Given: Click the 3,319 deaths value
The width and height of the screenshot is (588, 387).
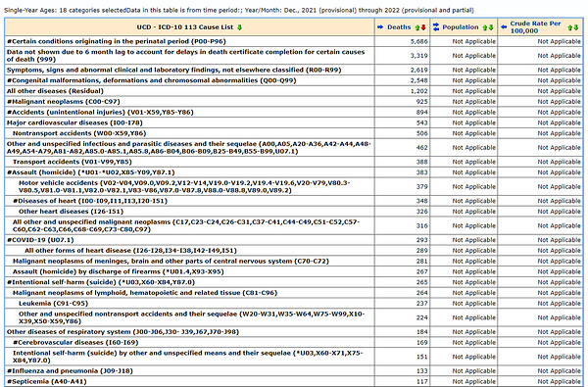Looking at the screenshot, I should (418, 56).
